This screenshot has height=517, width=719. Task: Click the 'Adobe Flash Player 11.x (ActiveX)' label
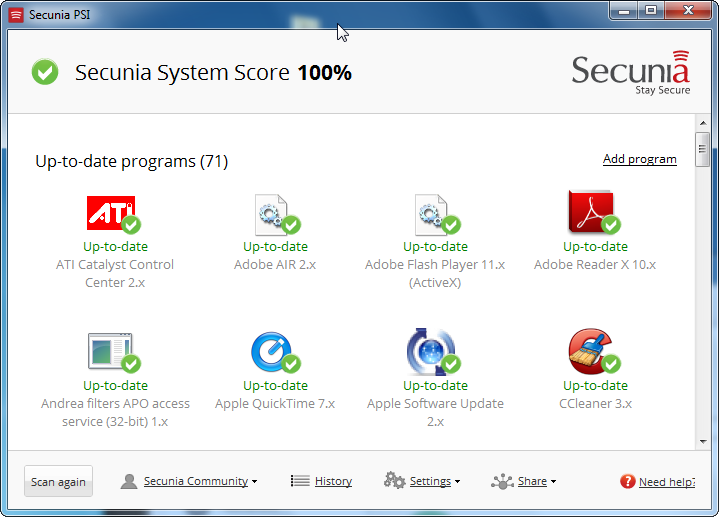pyautogui.click(x=435, y=273)
